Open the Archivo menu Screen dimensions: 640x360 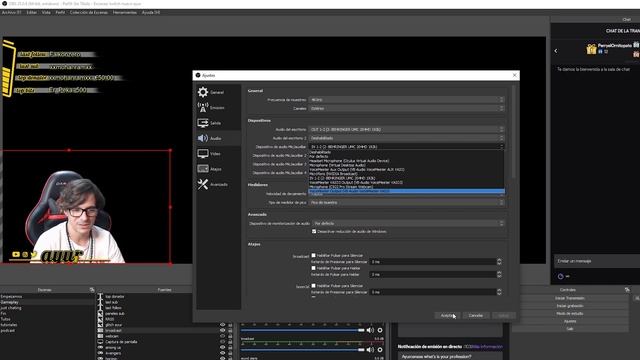pos(11,13)
